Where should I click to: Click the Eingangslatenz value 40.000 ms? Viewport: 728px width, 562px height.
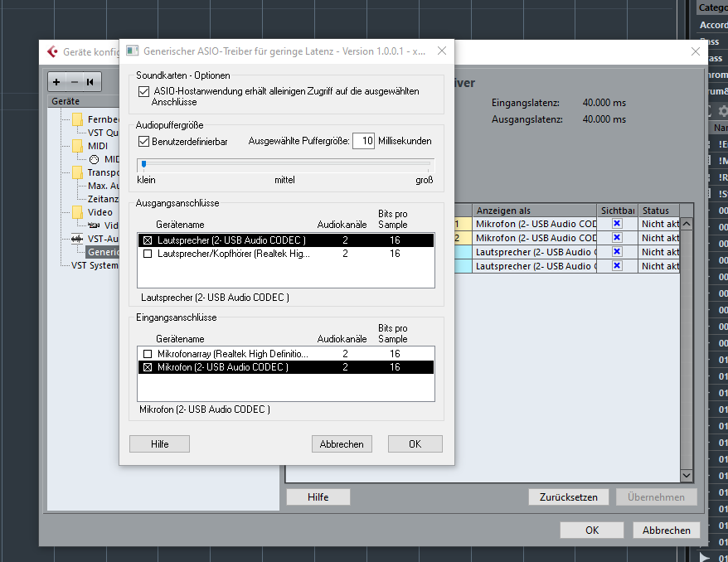(x=604, y=103)
